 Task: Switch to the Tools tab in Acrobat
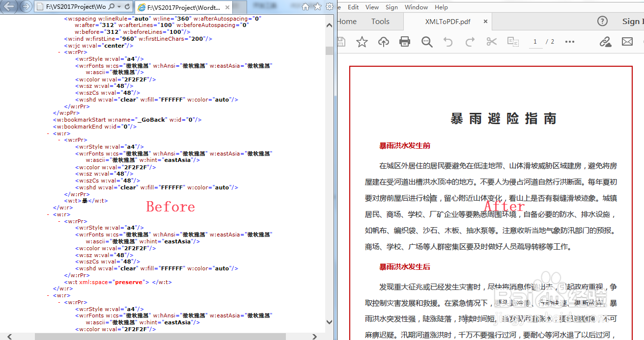click(x=380, y=22)
